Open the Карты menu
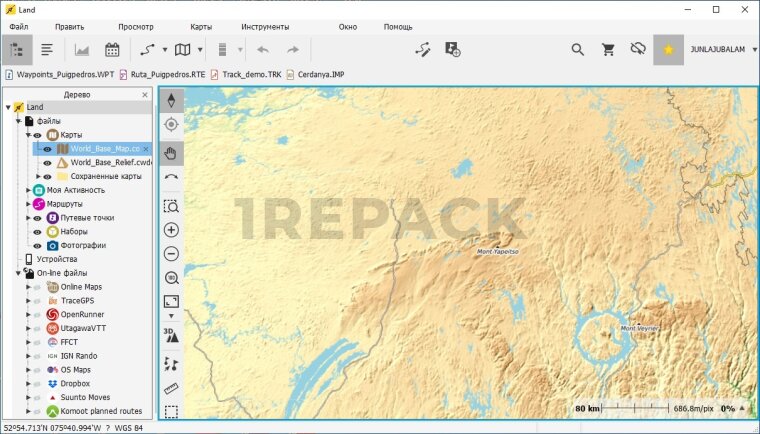Image resolution: width=760 pixels, height=434 pixels. click(x=201, y=27)
